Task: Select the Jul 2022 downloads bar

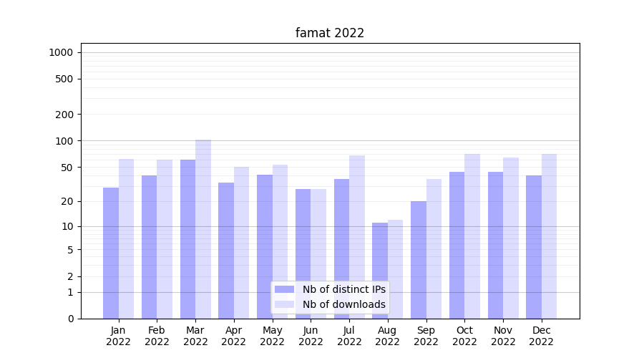Action: (357, 236)
